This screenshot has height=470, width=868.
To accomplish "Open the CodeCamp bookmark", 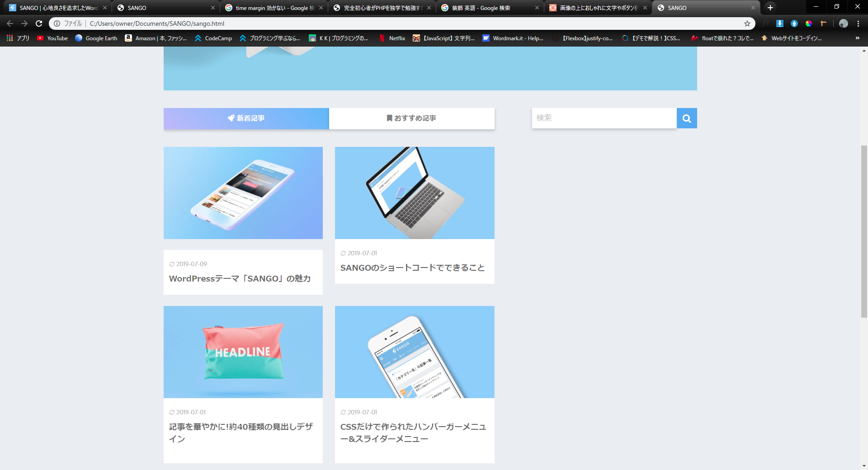I will click(213, 38).
